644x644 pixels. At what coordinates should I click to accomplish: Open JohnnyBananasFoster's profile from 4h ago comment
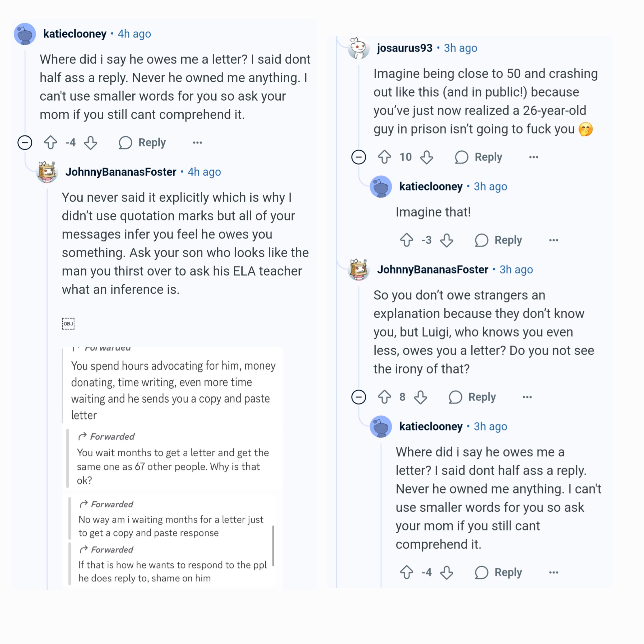coord(121,172)
